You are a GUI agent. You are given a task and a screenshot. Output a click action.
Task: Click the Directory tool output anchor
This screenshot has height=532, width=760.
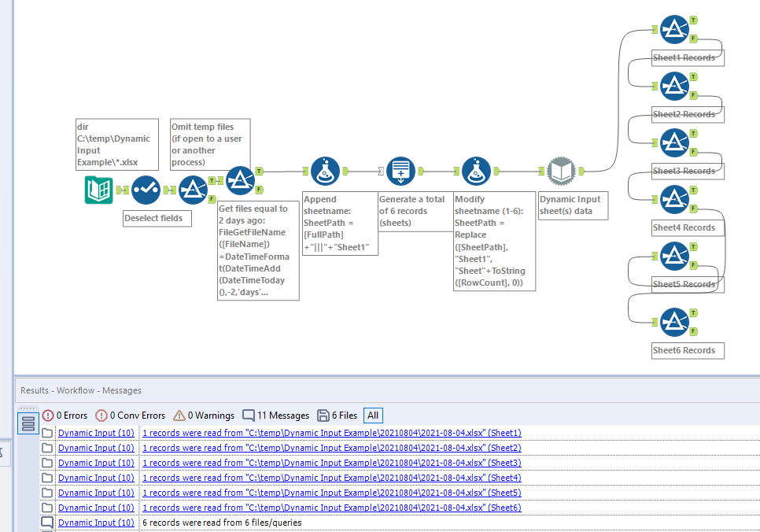coord(119,190)
